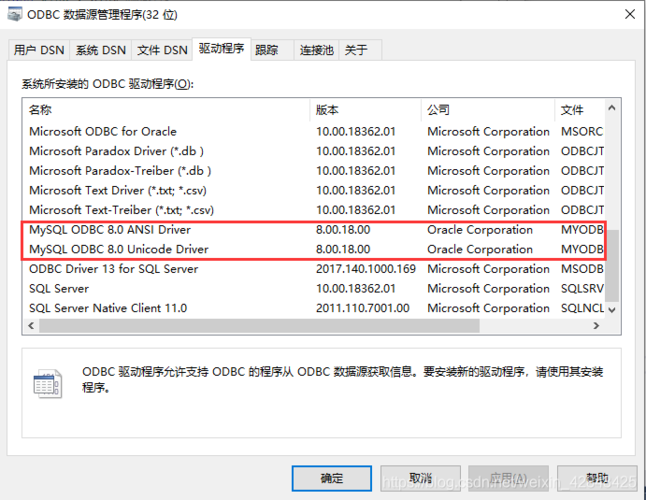Click the 帮助 button

(x=597, y=478)
